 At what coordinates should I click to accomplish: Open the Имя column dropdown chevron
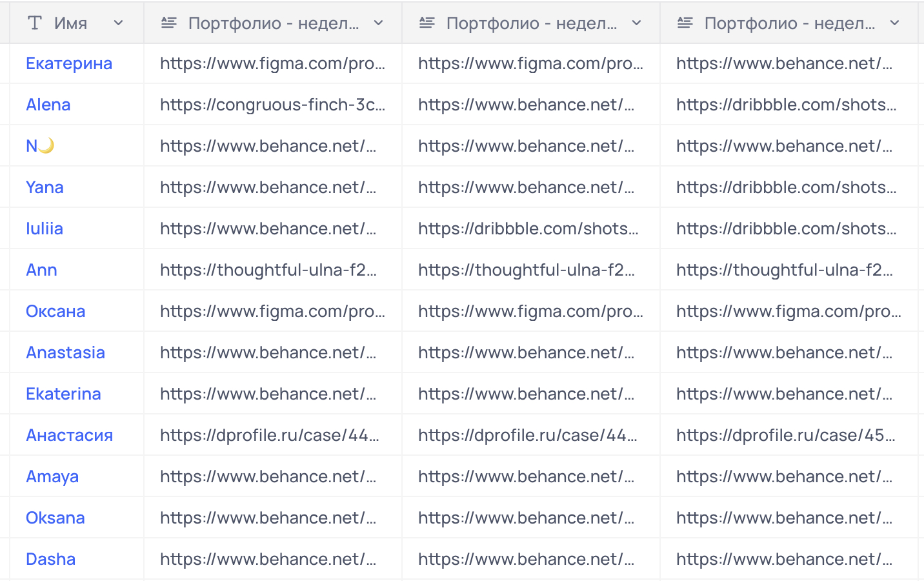pos(118,23)
